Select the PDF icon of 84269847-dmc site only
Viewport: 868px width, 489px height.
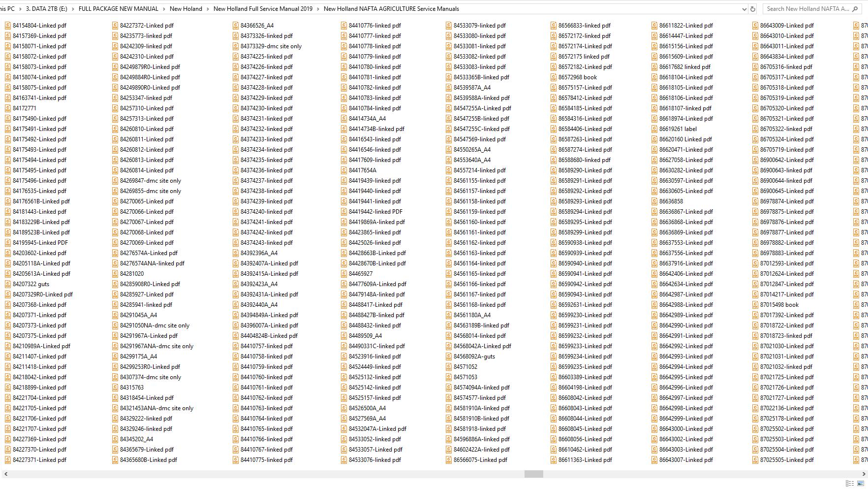pos(115,181)
